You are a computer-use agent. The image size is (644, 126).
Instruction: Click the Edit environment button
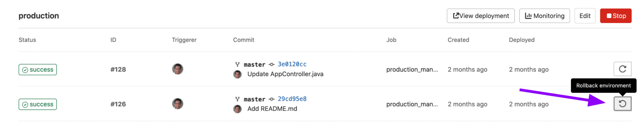585,16
